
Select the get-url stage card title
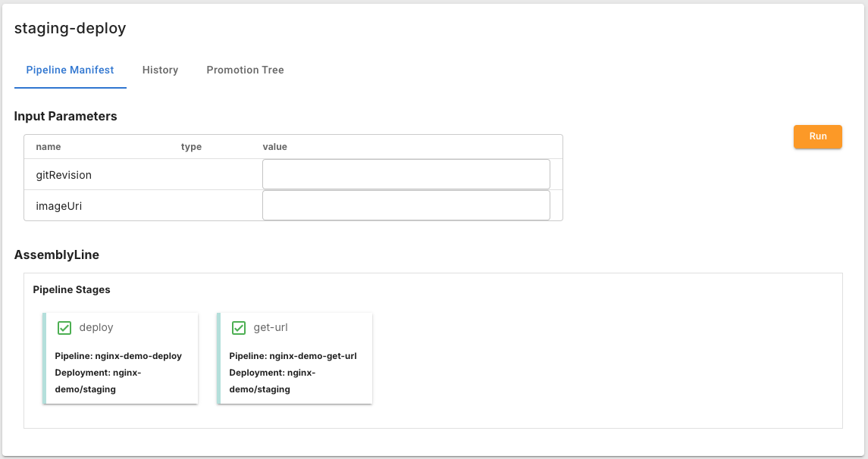(271, 328)
